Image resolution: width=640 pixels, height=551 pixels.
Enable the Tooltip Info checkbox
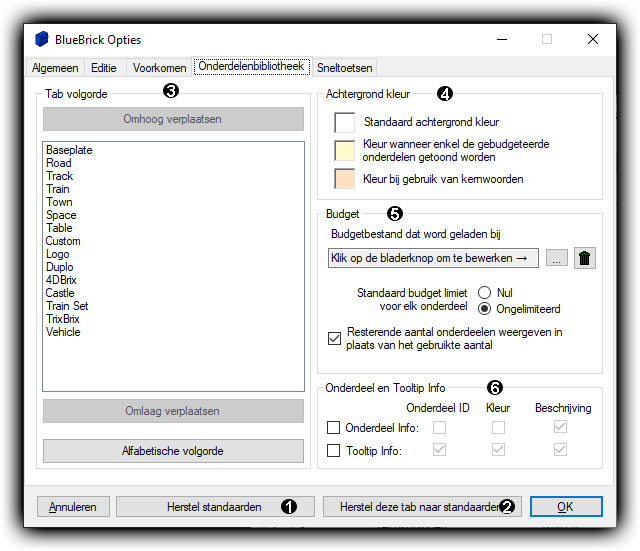(x=333, y=450)
